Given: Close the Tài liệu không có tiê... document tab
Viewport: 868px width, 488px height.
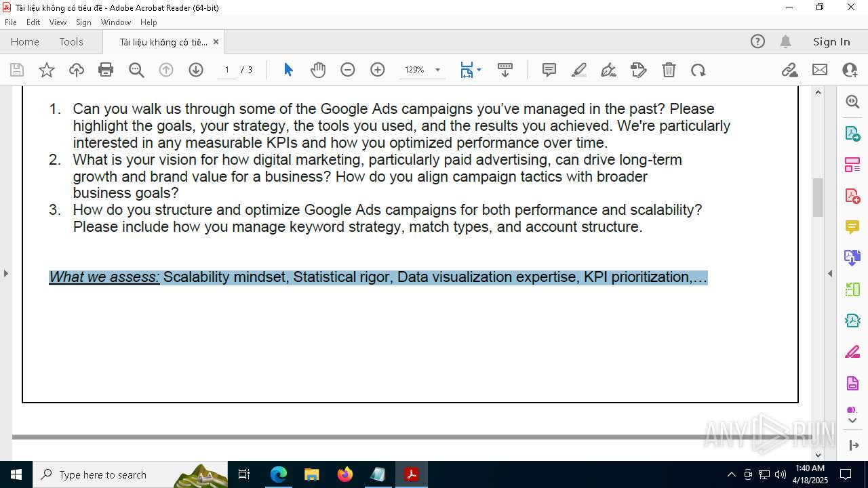Looking at the screenshot, I should 216,41.
